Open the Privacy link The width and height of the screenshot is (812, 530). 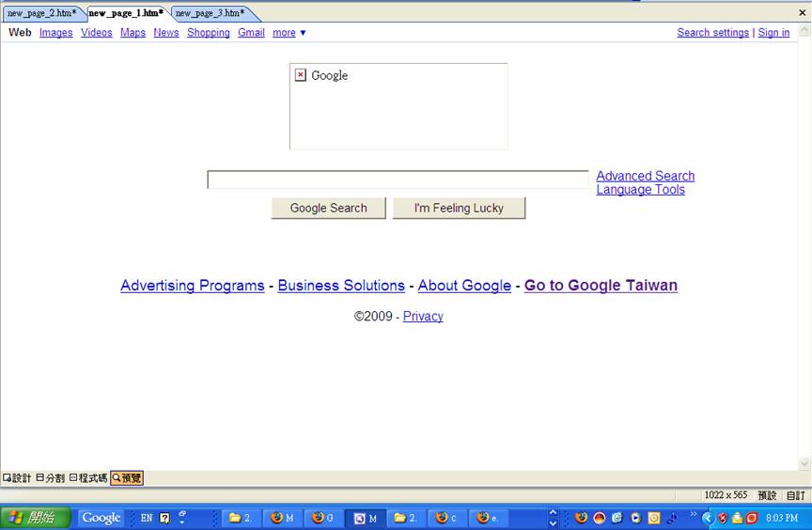click(x=423, y=317)
